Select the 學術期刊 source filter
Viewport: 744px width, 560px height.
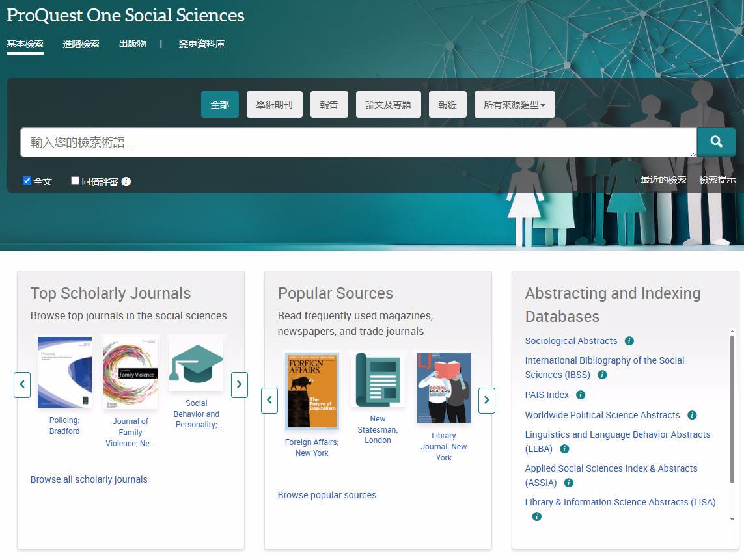(274, 105)
